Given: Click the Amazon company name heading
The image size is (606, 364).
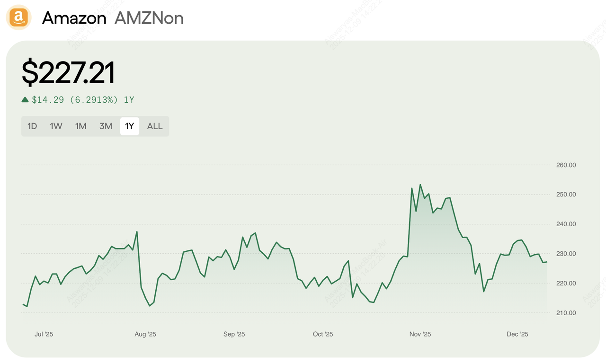Looking at the screenshot, I should (74, 18).
